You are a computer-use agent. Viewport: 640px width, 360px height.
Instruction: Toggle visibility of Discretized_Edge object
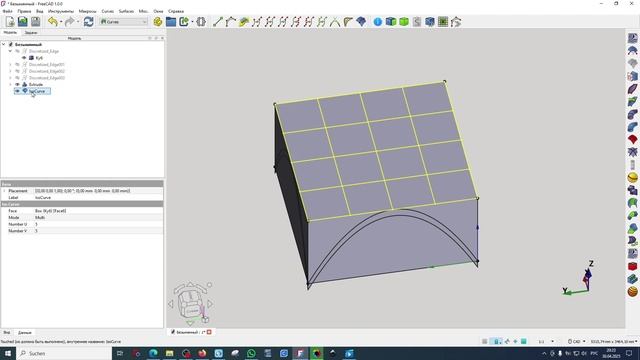[17, 51]
